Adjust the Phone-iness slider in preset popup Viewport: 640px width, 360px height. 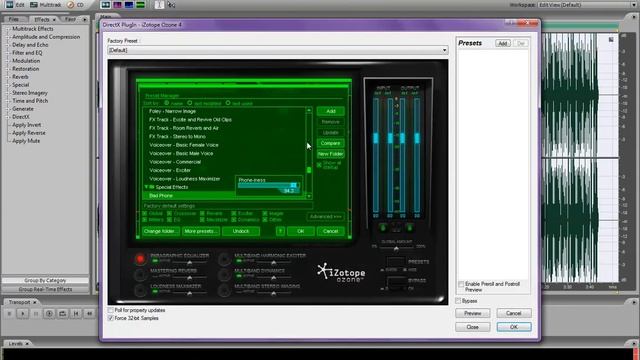click(x=268, y=185)
